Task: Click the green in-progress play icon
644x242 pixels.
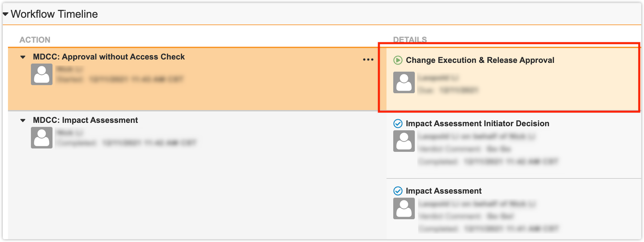Action: (398, 60)
